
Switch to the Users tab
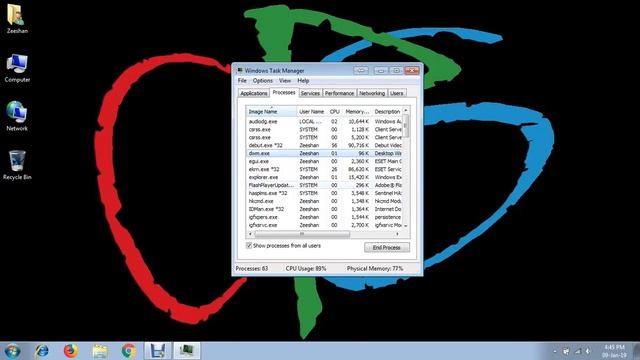pyautogui.click(x=396, y=93)
